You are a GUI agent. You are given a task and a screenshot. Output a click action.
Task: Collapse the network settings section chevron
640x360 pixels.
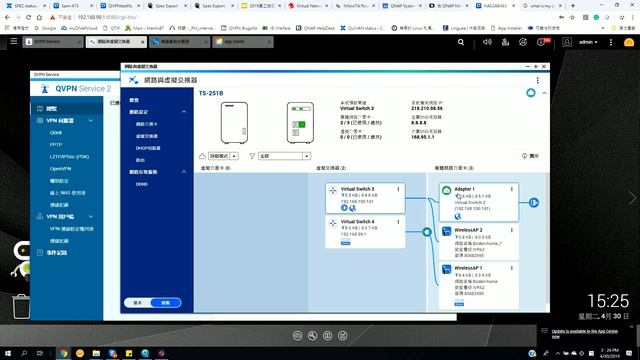184,112
